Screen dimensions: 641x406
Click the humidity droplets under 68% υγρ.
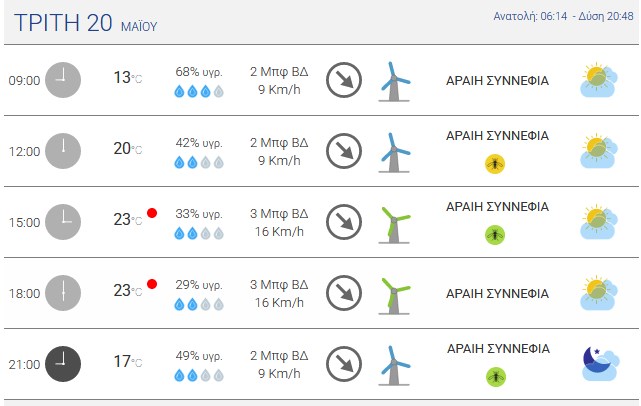pos(199,91)
